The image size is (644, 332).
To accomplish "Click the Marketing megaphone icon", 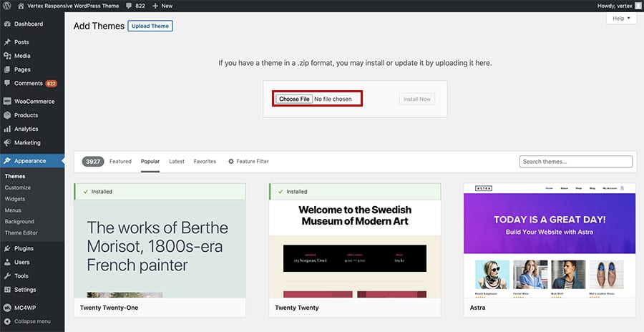I will click(7, 142).
